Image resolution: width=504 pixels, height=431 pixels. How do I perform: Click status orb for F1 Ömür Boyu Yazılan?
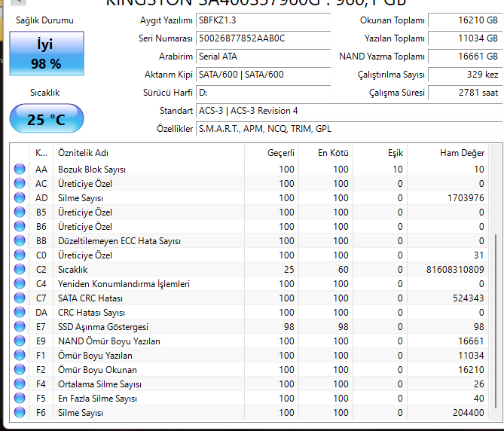click(20, 355)
